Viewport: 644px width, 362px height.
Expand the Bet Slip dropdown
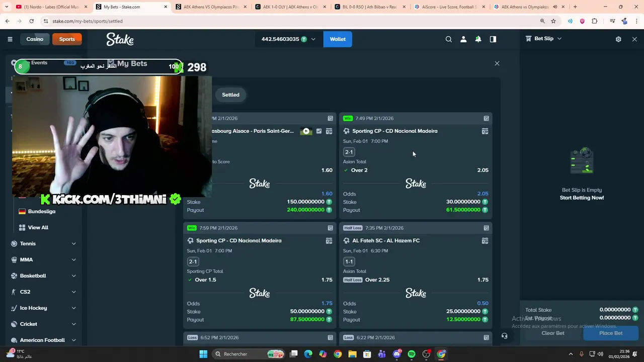coord(559,39)
